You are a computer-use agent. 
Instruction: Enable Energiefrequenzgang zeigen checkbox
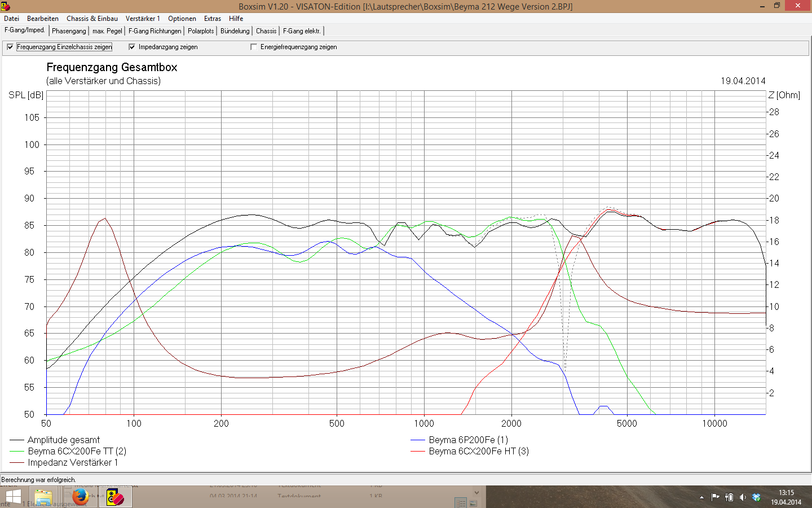[x=254, y=47]
